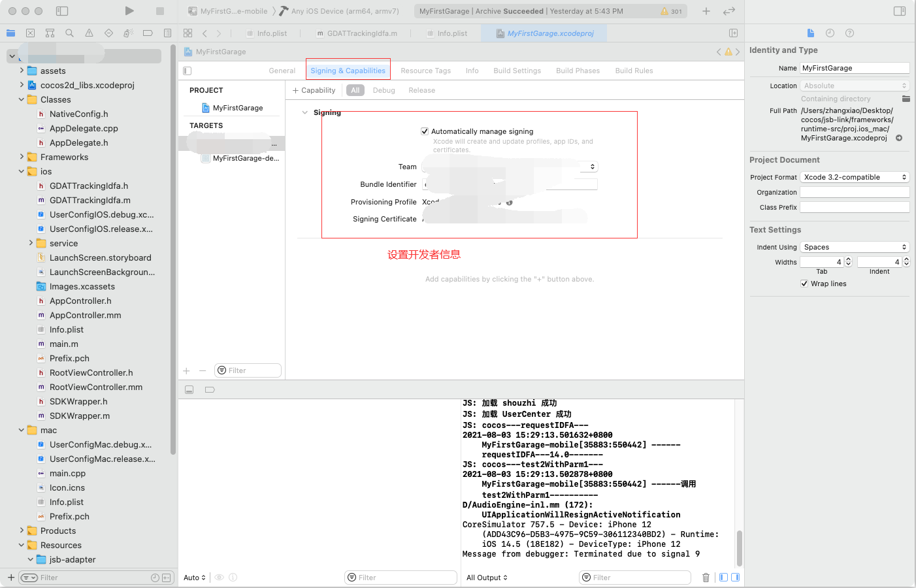The height and width of the screenshot is (588, 916).
Task: Switch to the Build Rules tab
Action: (634, 71)
